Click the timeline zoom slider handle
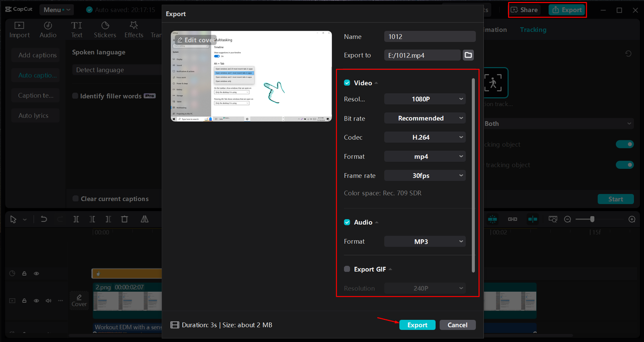The height and width of the screenshot is (342, 644). (x=593, y=219)
